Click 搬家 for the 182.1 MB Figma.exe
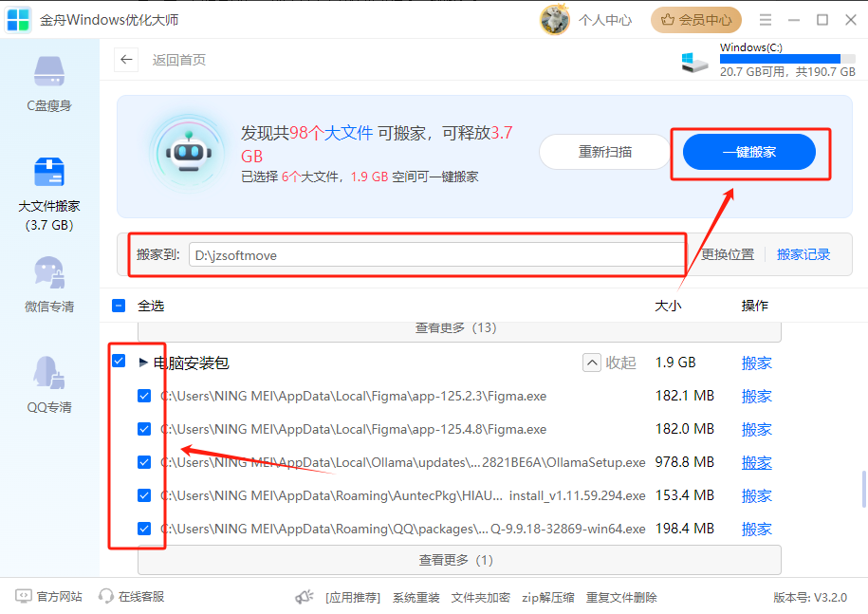The image size is (868, 614). [756, 397]
